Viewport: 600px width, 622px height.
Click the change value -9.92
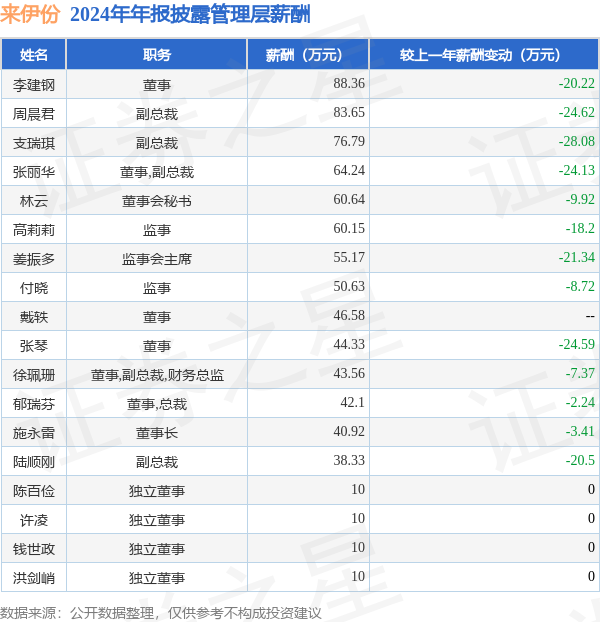pyautogui.click(x=580, y=199)
